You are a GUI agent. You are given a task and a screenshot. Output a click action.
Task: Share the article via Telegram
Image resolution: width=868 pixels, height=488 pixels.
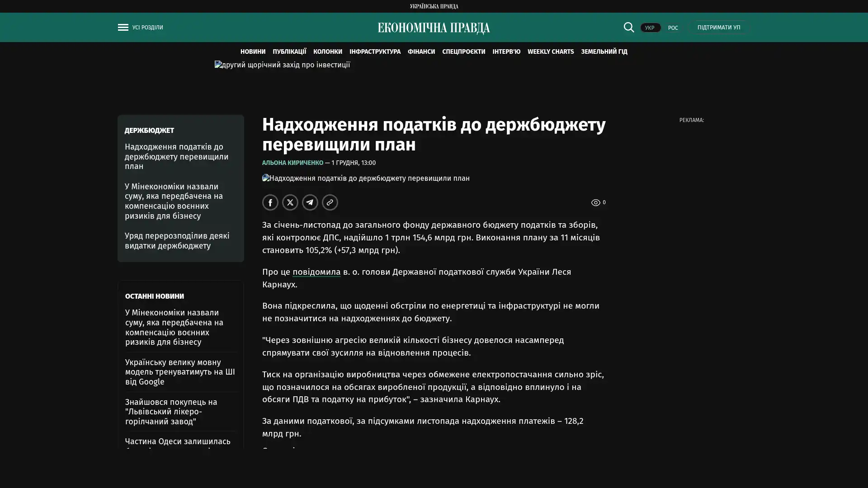point(310,202)
